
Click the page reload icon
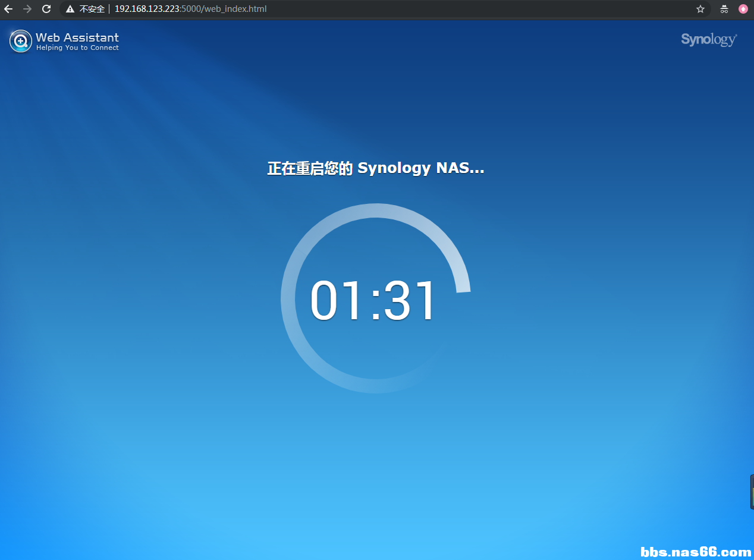click(46, 9)
